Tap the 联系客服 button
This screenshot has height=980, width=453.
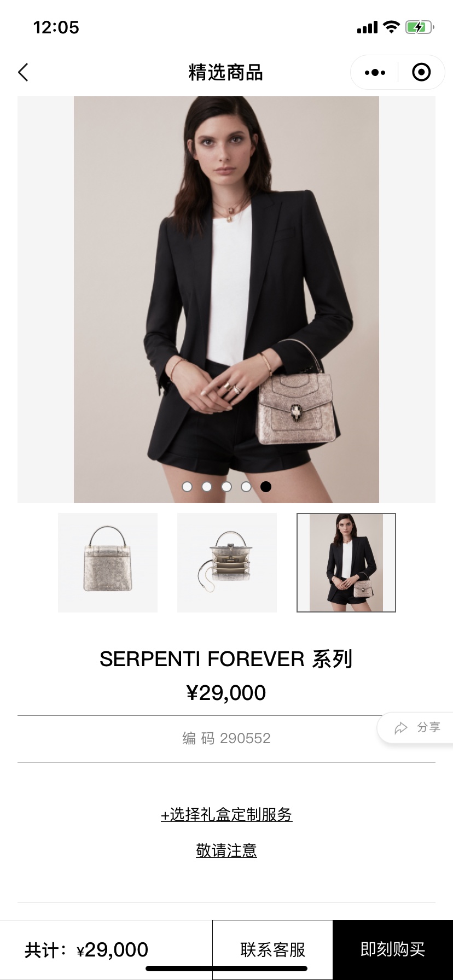click(x=272, y=950)
